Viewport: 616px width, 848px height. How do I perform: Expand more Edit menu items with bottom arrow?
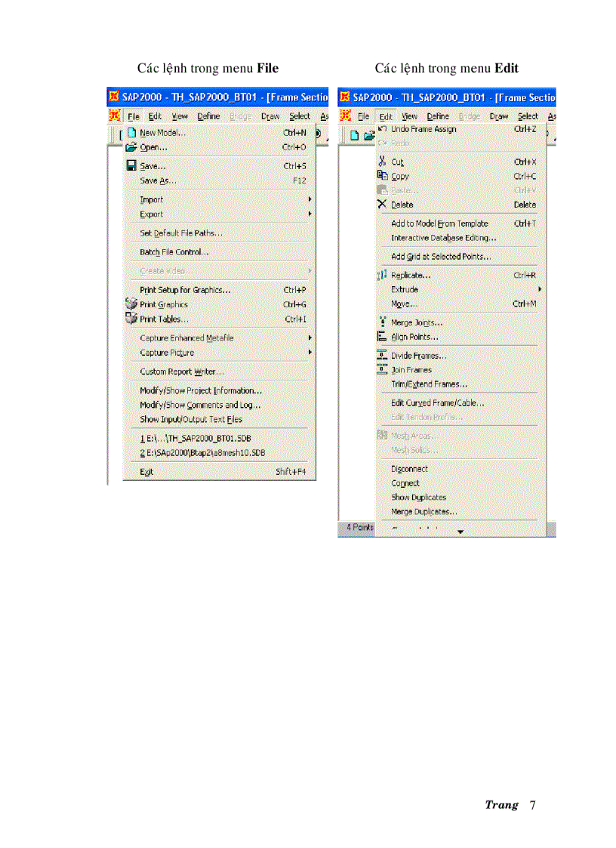460,532
